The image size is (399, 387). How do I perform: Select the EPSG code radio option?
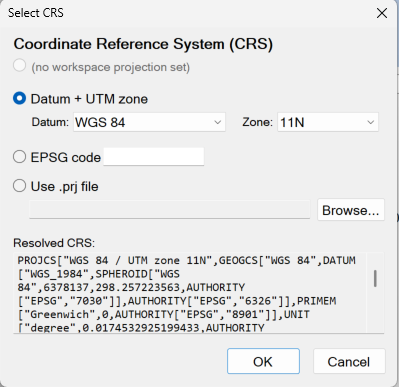(19, 157)
